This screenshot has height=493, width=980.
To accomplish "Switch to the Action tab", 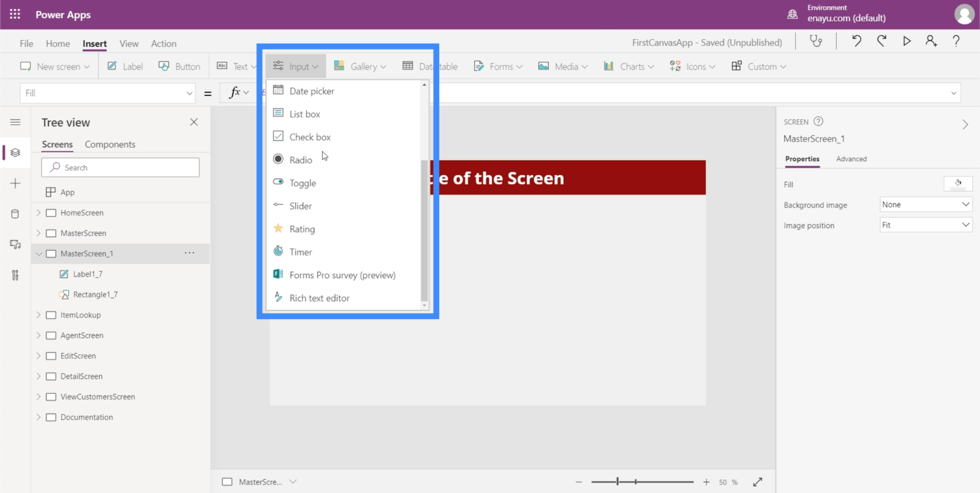I will tap(163, 43).
